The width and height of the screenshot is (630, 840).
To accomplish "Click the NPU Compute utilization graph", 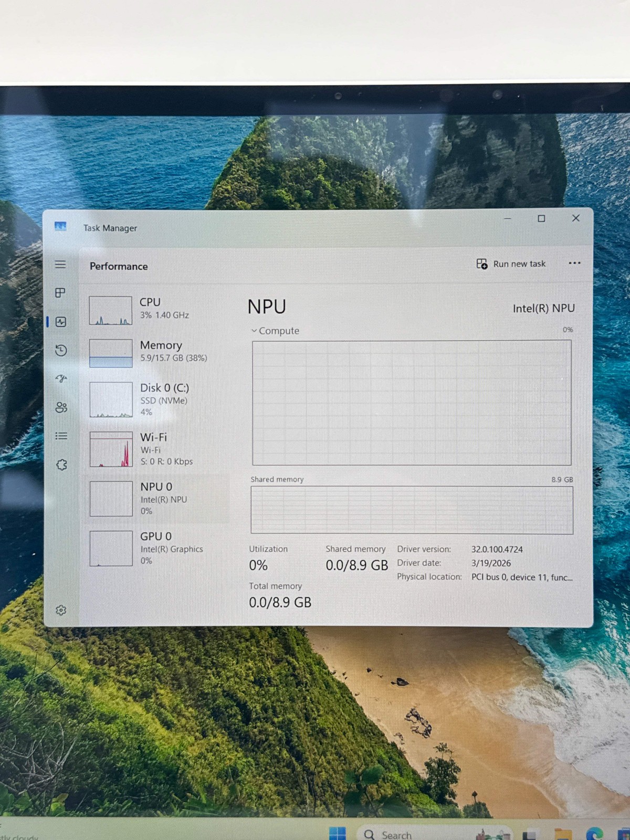I will 412,403.
